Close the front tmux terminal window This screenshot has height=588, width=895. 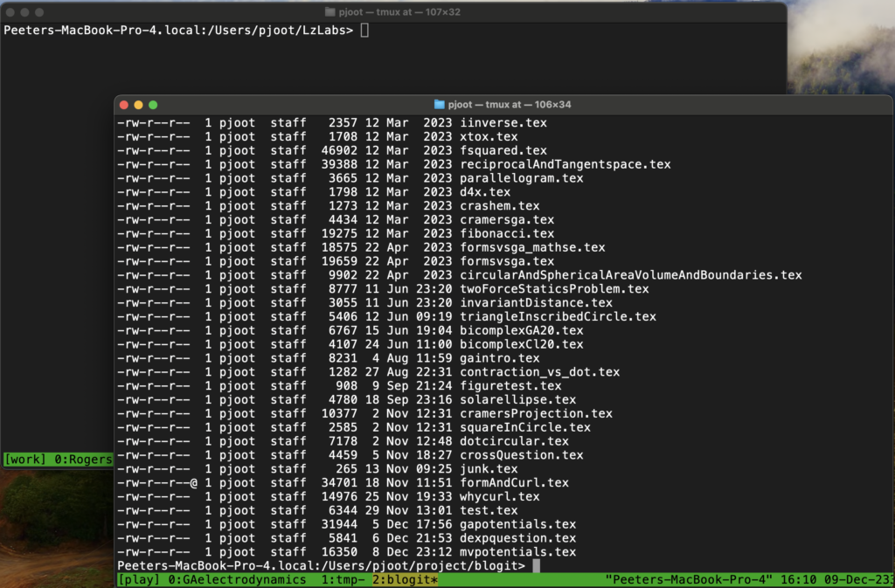124,105
